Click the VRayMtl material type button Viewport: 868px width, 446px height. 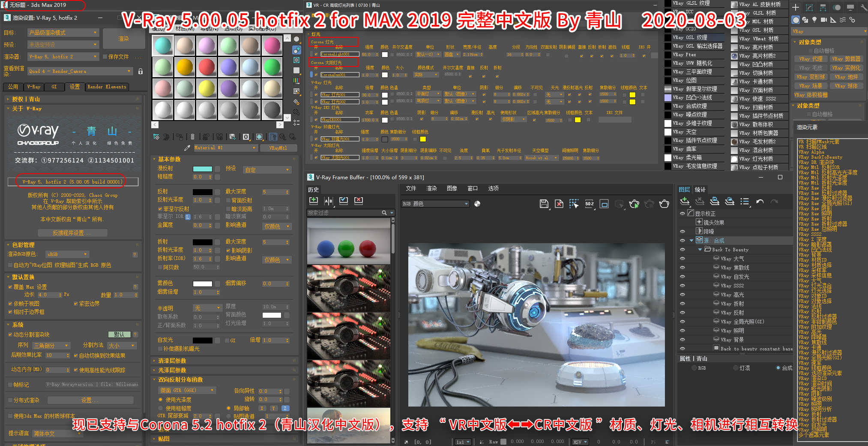tap(278, 148)
